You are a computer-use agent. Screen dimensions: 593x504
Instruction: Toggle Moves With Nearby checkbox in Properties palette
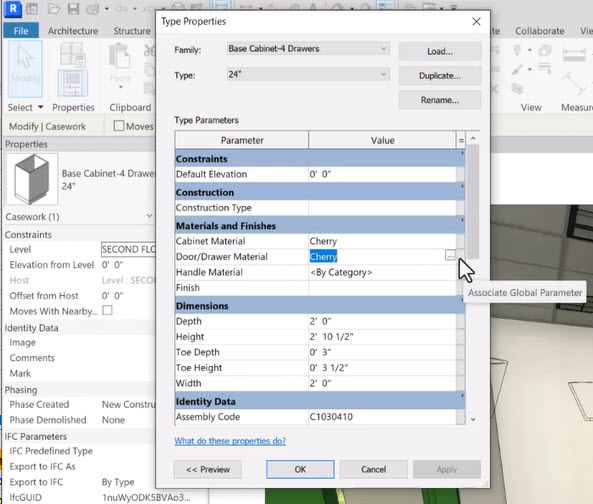tap(107, 310)
